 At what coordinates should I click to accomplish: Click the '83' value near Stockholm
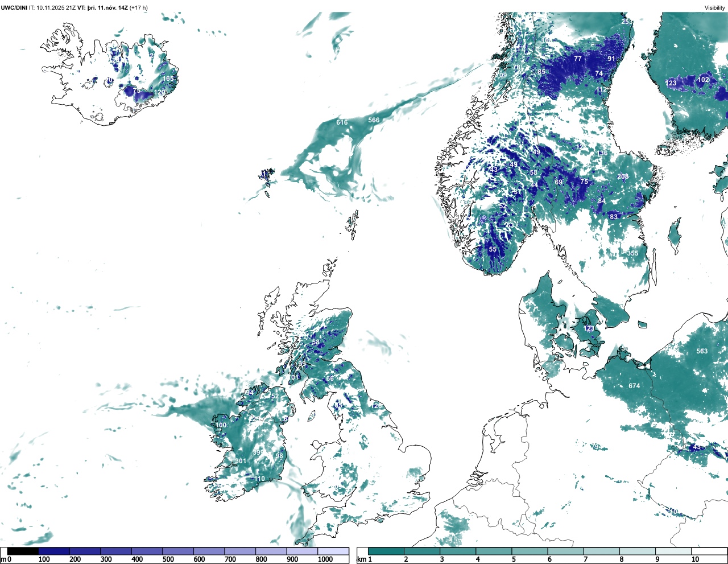614,217
